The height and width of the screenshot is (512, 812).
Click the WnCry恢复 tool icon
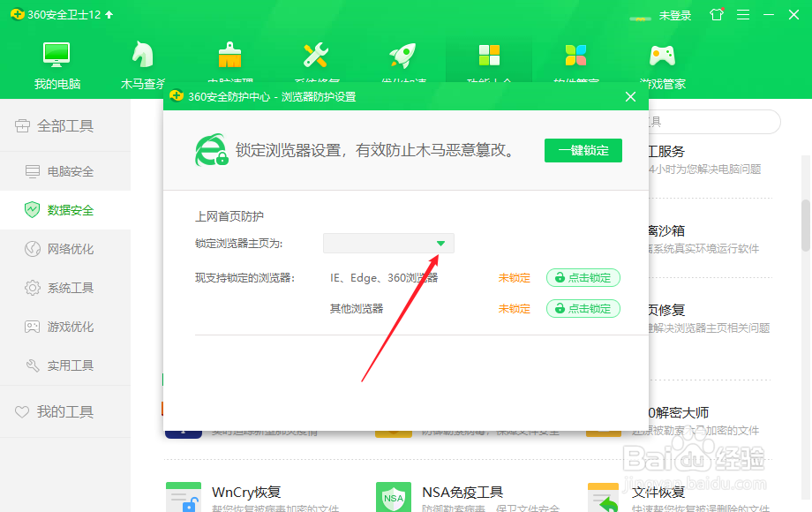[x=184, y=497]
